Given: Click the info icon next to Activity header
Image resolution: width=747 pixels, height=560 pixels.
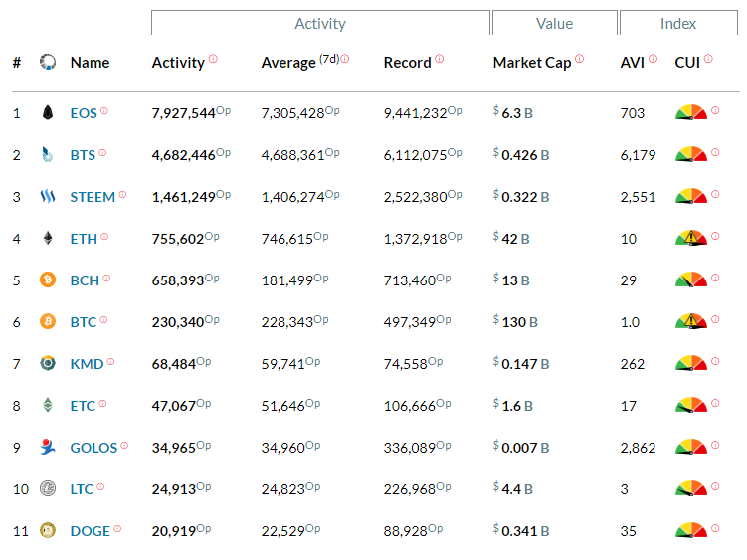Looking at the screenshot, I should [x=213, y=59].
